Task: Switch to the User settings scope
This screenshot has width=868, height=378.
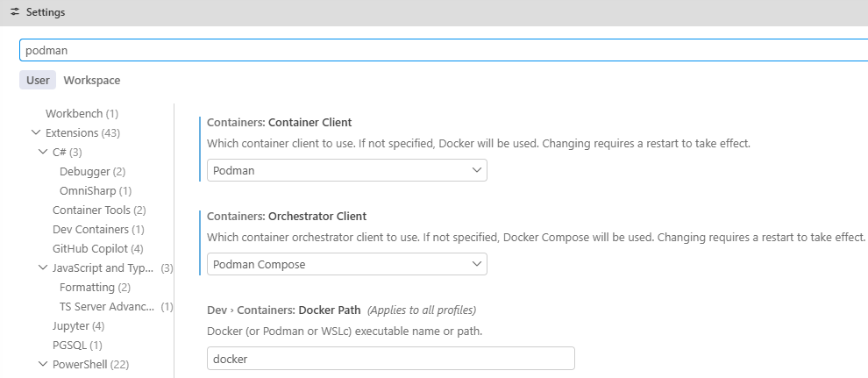Action: [x=38, y=81]
